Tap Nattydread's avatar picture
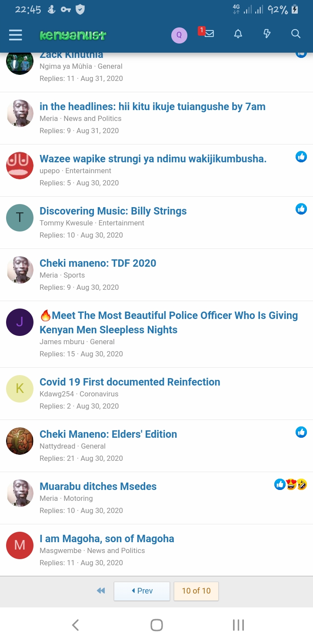The width and height of the screenshot is (313, 644). [20, 441]
